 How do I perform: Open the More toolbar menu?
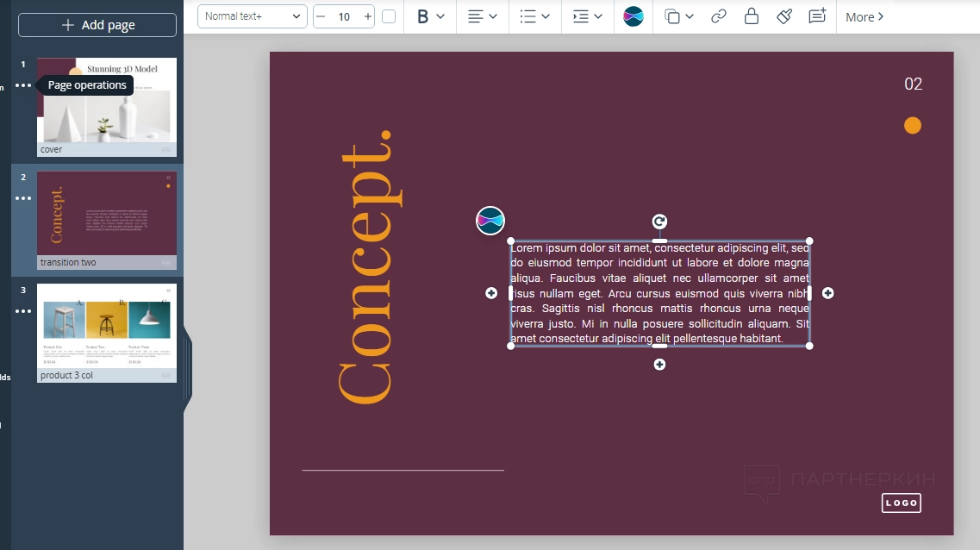pos(865,16)
